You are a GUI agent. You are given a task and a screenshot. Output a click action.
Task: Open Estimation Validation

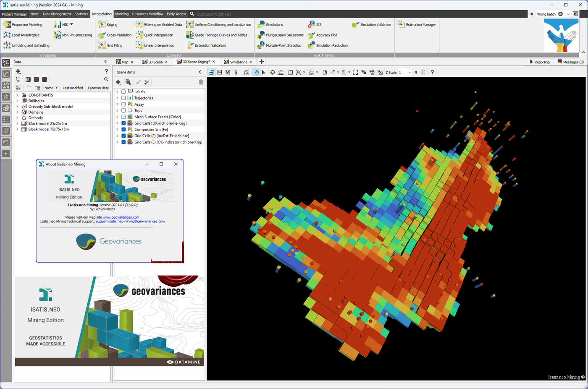pyautogui.click(x=206, y=45)
